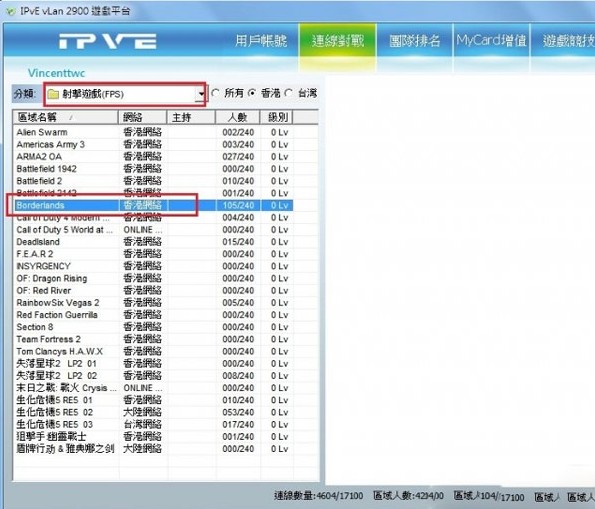Open the 射擊遊戲(FPS) category dropdown arrow

(x=201, y=94)
